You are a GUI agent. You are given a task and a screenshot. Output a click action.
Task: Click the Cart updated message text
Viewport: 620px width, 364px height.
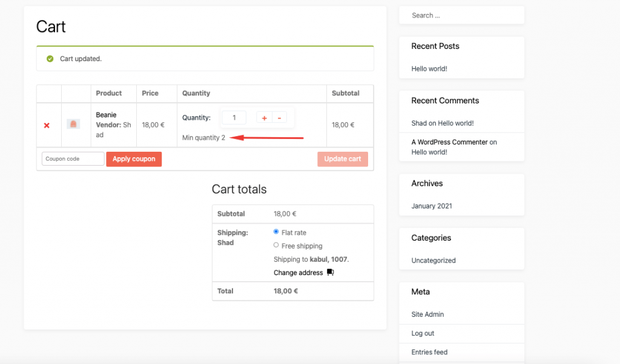click(81, 59)
